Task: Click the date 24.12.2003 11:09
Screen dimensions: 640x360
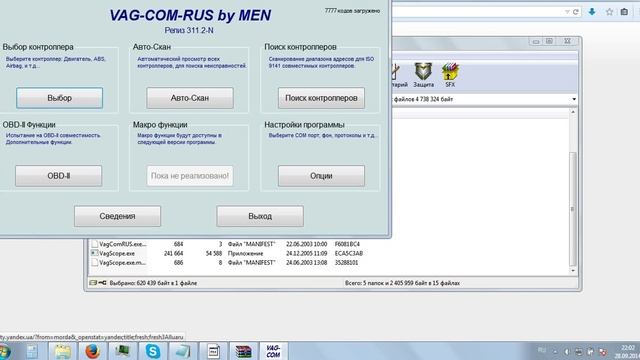Action: [307, 253]
